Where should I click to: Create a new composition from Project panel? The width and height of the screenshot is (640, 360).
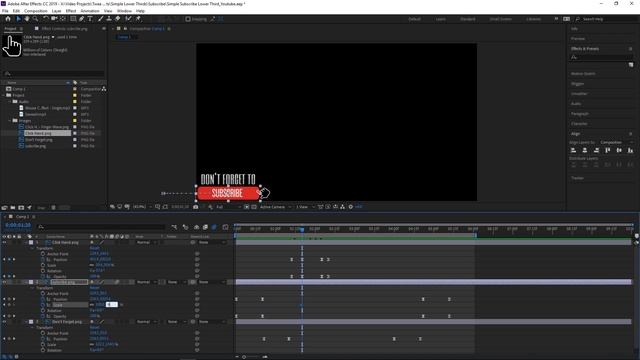tap(21, 207)
